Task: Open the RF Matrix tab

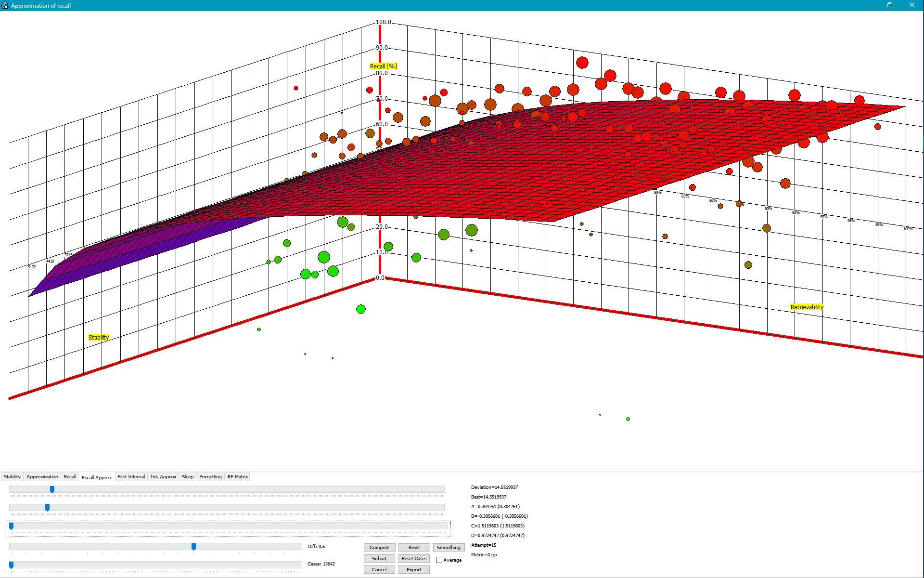Action: 238,476
